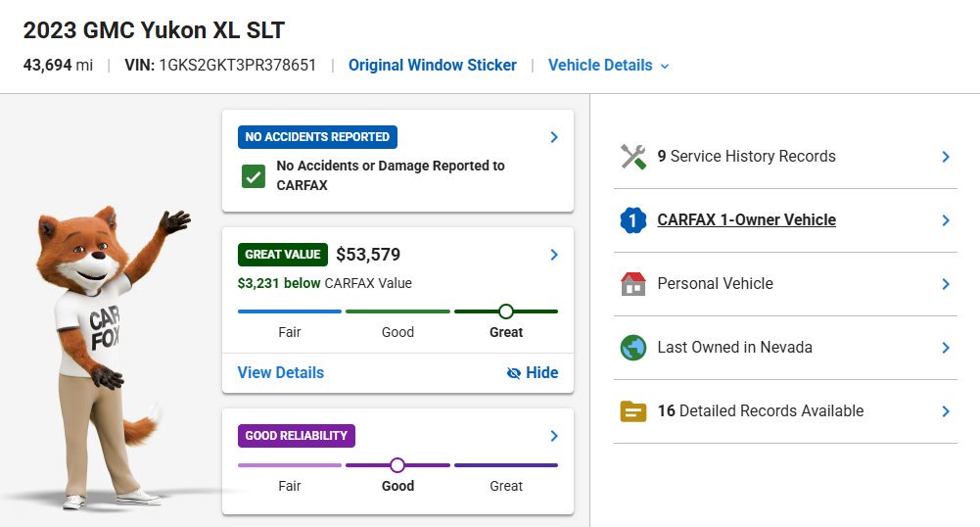980x527 pixels.
Task: Click $3,231 below CARFAX Value text
Action: (324, 283)
